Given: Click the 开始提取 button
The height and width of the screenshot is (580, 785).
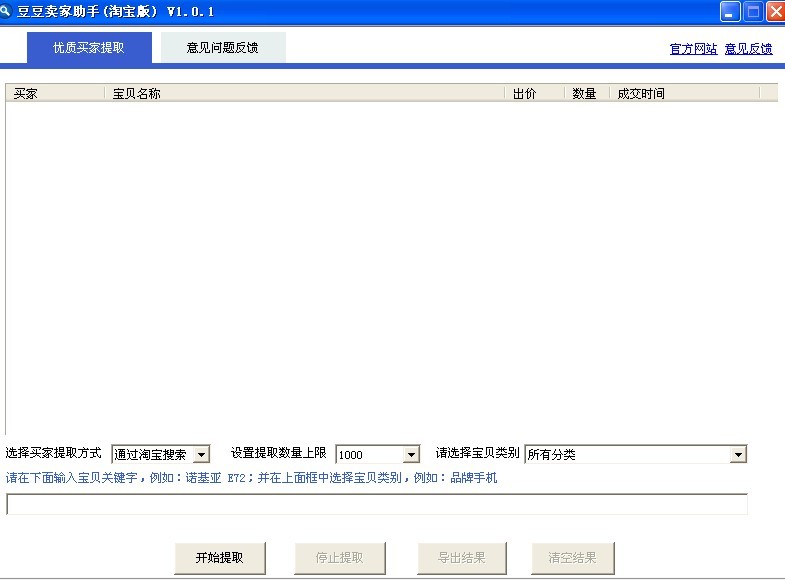Looking at the screenshot, I should [220, 558].
